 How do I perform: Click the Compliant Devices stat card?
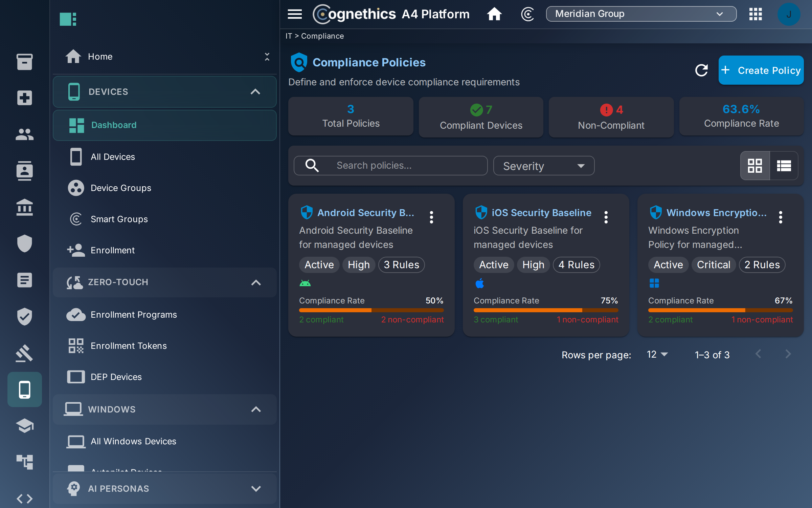pyautogui.click(x=481, y=117)
